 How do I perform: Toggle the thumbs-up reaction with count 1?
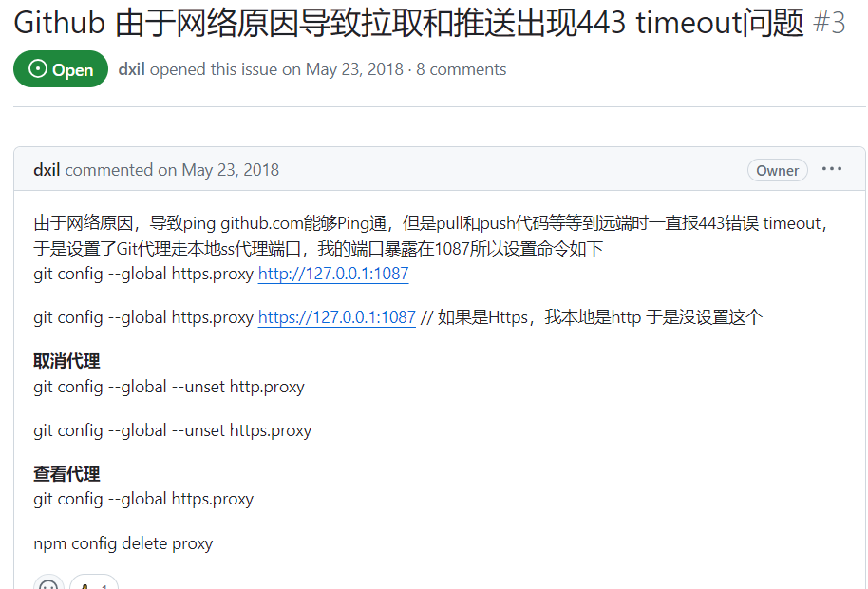coord(94,584)
